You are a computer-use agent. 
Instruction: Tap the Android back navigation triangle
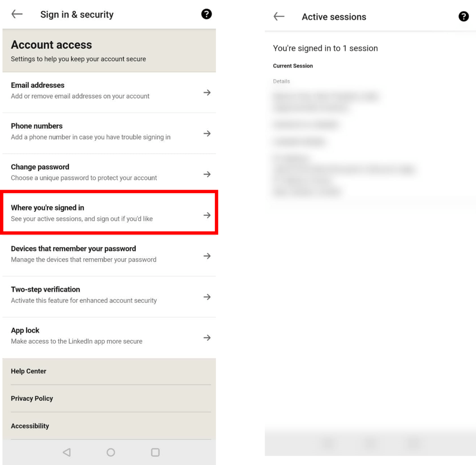67,452
